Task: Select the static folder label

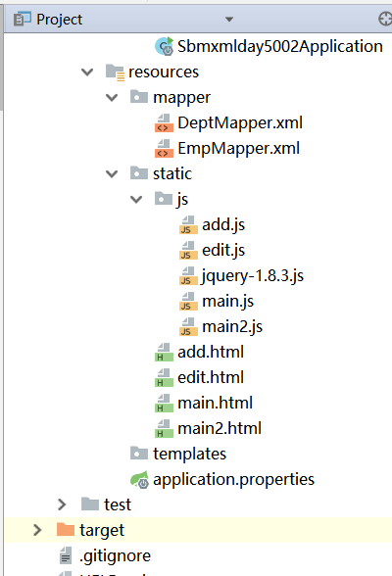Action: click(172, 173)
